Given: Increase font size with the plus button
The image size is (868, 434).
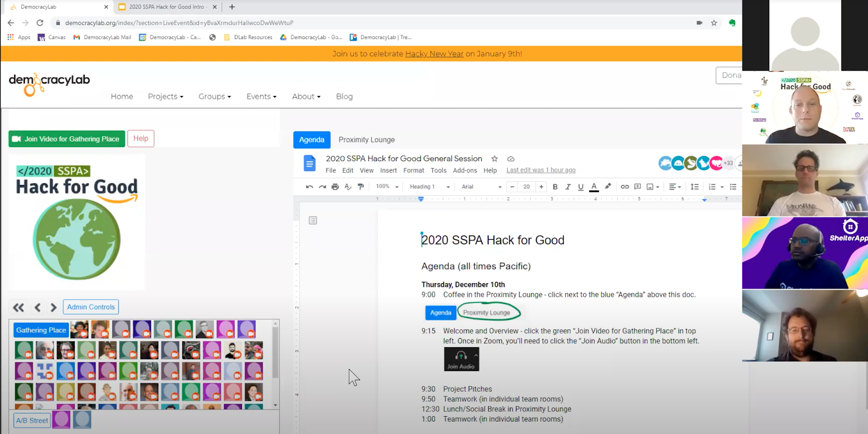Looking at the screenshot, I should tap(541, 187).
